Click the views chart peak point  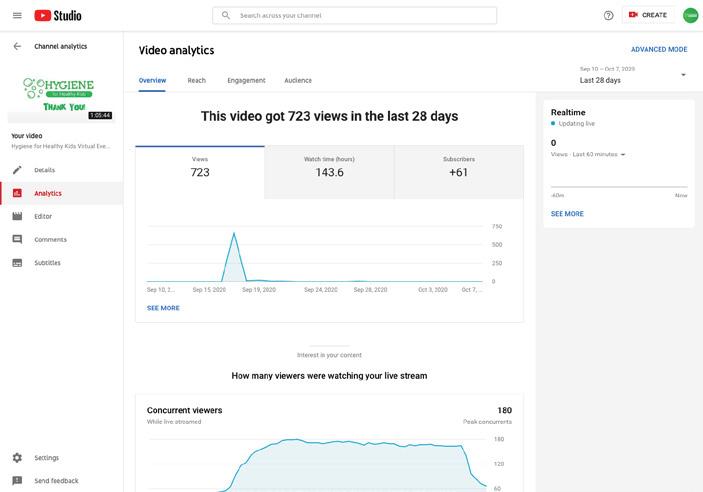click(234, 233)
